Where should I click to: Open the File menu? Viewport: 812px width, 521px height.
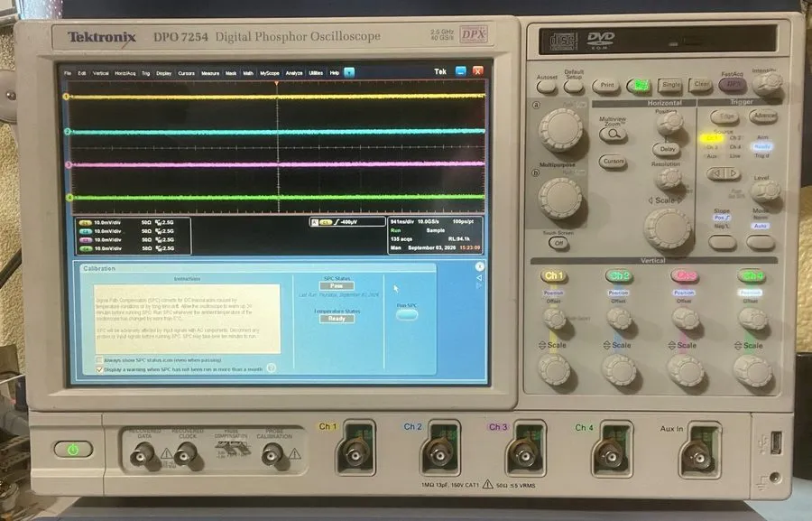pos(68,73)
